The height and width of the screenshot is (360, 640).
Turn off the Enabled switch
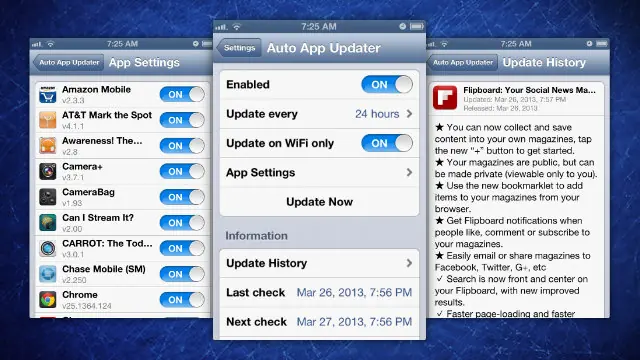pos(387,84)
